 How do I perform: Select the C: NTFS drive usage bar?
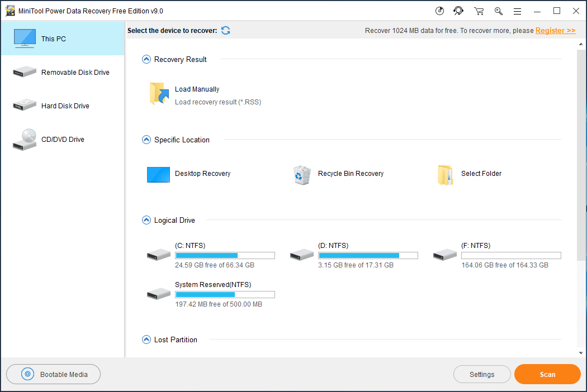click(225, 255)
